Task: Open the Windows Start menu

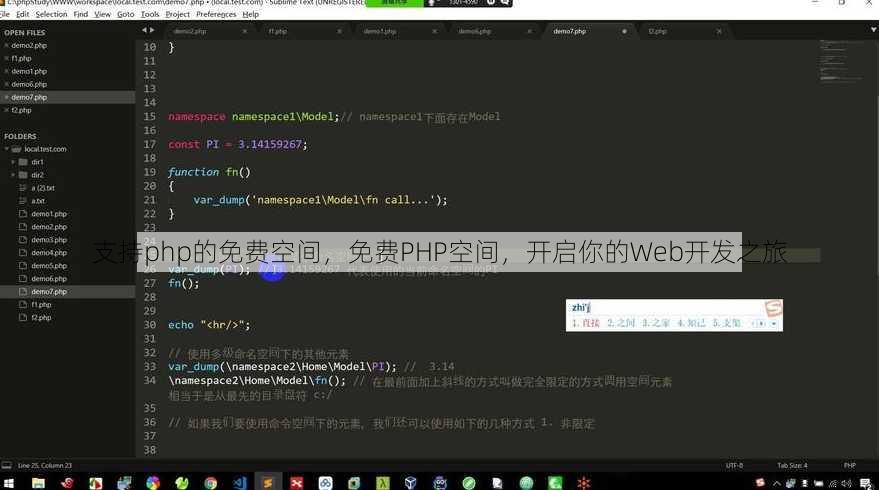Action: coord(9,483)
